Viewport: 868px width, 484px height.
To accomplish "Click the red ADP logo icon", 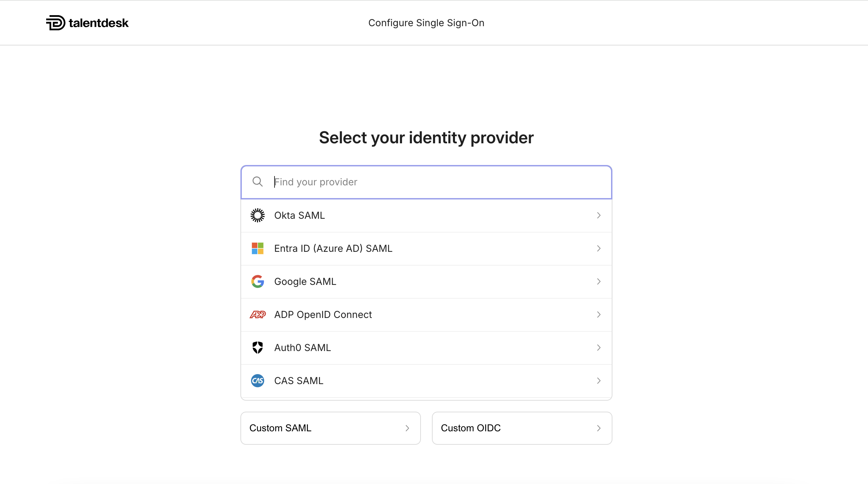I will click(257, 315).
